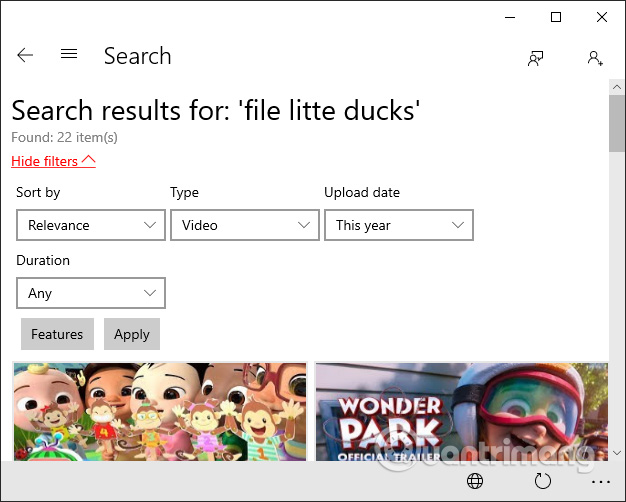Click the search results heading text
The height and width of the screenshot is (502, 626).
(216, 110)
